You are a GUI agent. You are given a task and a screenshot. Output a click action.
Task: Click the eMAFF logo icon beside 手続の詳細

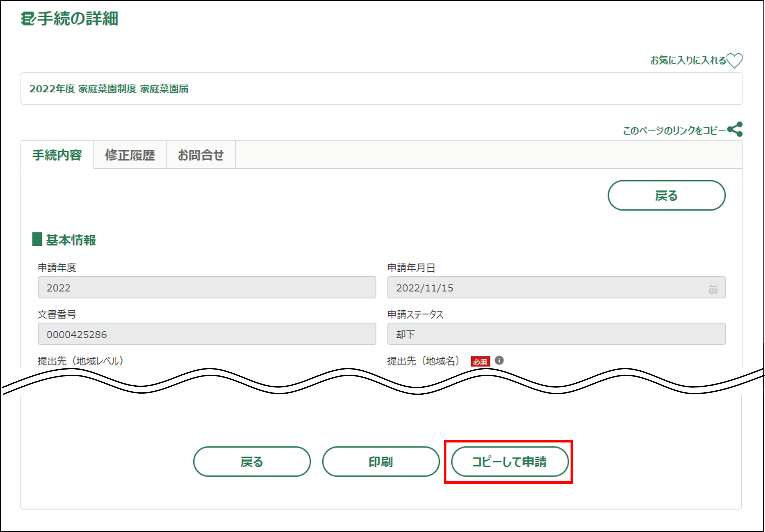28,19
